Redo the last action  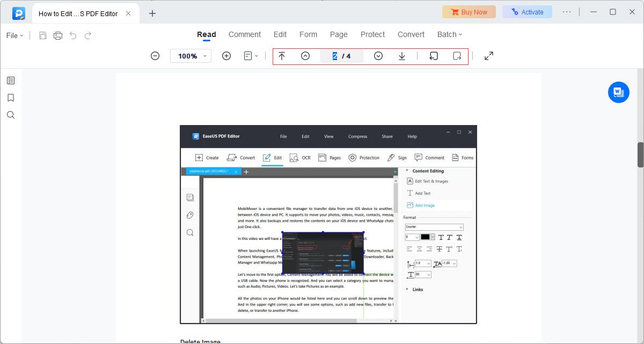[x=88, y=35]
